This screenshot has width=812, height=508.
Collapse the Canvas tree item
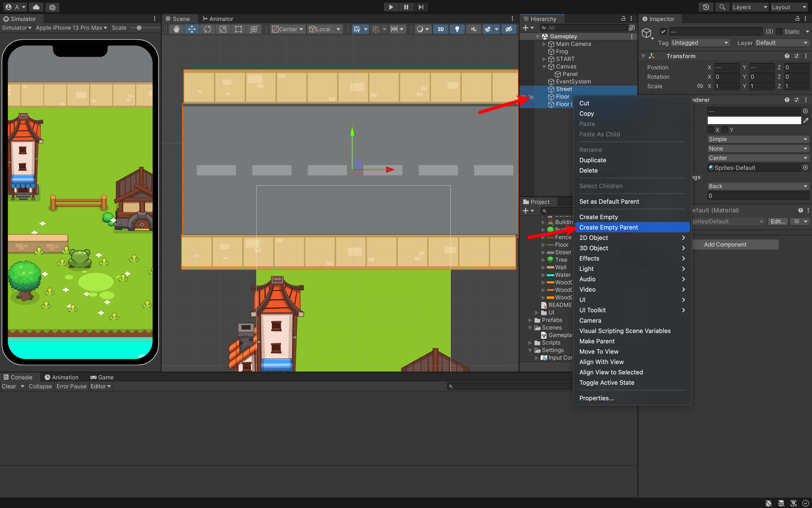[544, 67]
